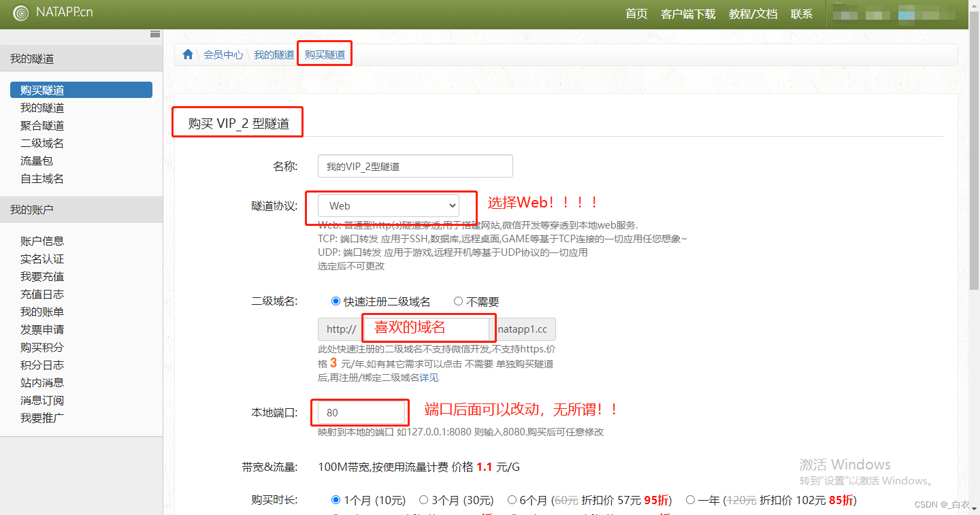Click 购买隧道 in the breadcrumb
The width and height of the screenshot is (980, 515).
tap(325, 54)
